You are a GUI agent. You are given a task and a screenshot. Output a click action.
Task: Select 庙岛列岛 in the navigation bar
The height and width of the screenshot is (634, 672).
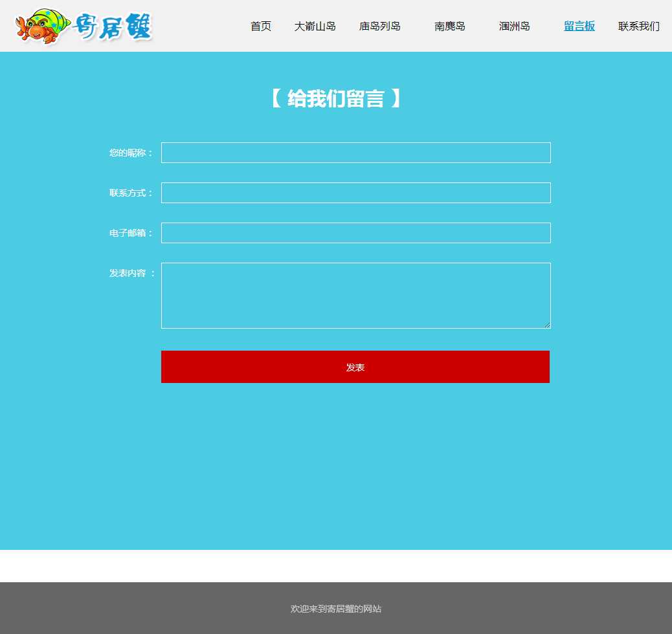[380, 27]
